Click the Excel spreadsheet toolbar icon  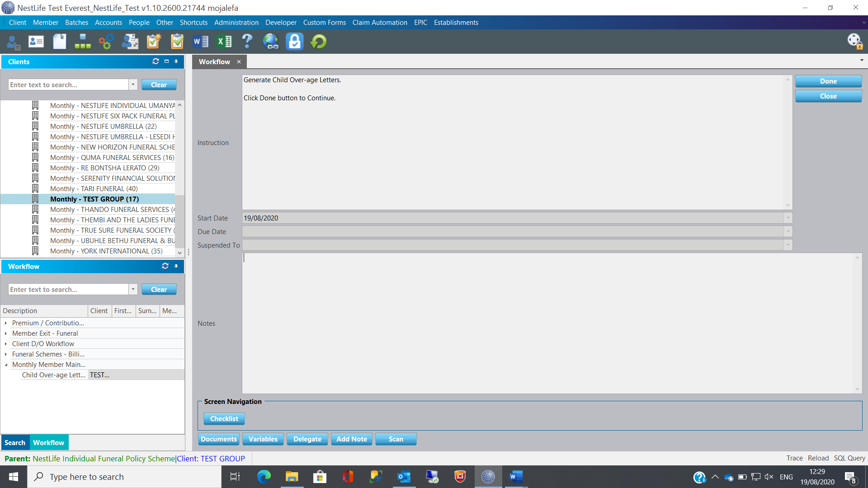[x=224, y=42]
